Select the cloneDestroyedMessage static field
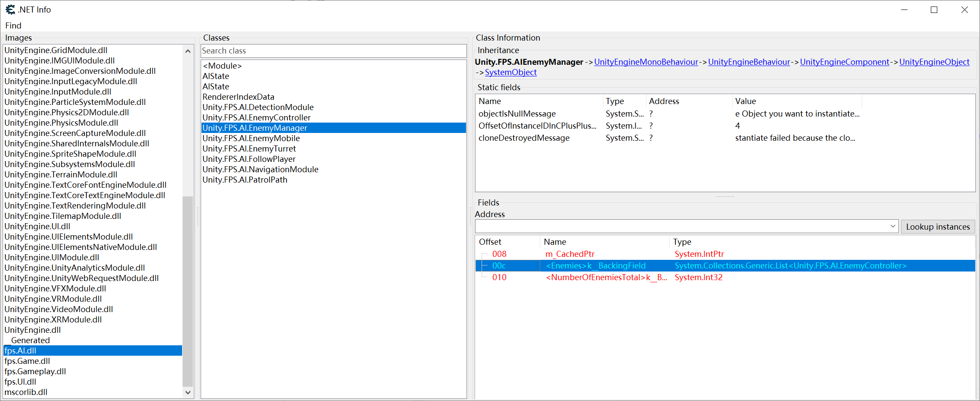This screenshot has width=980, height=401. coord(524,138)
